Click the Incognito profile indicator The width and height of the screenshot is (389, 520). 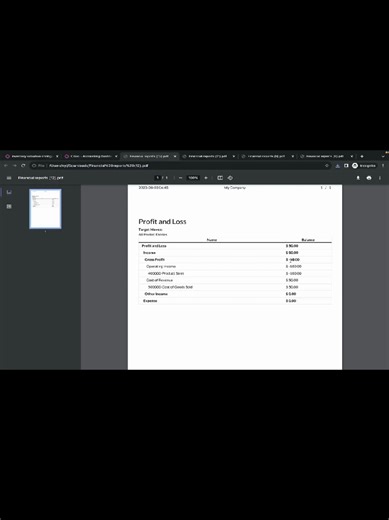point(364,166)
